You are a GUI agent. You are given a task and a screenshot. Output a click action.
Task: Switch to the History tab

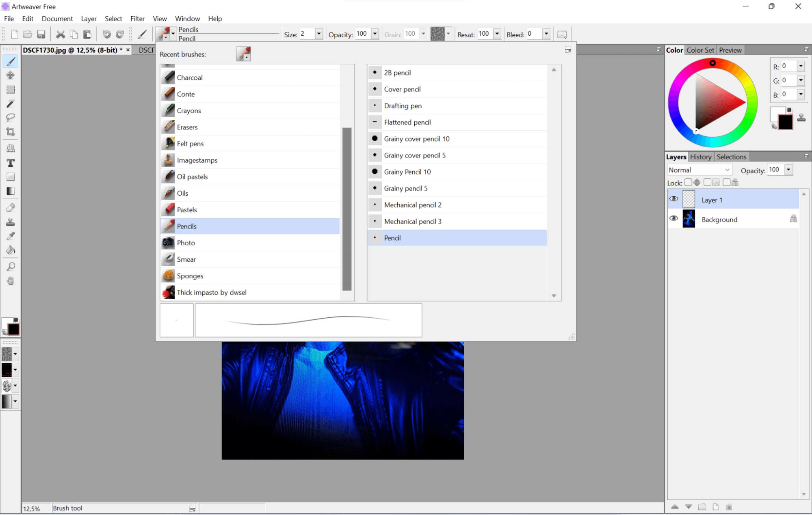700,157
